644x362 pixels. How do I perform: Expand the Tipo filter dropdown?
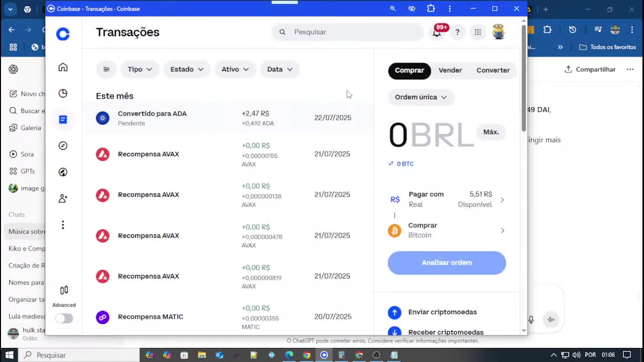[140, 69]
